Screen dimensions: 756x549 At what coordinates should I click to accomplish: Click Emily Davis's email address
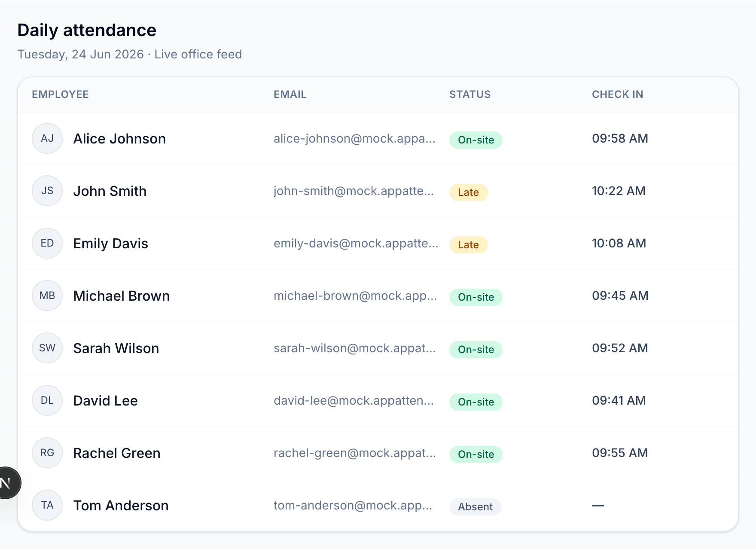pyautogui.click(x=356, y=244)
